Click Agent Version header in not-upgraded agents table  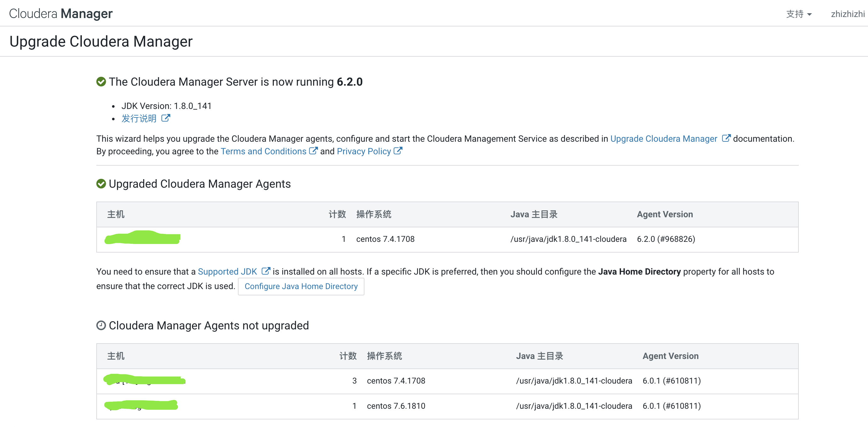point(671,356)
